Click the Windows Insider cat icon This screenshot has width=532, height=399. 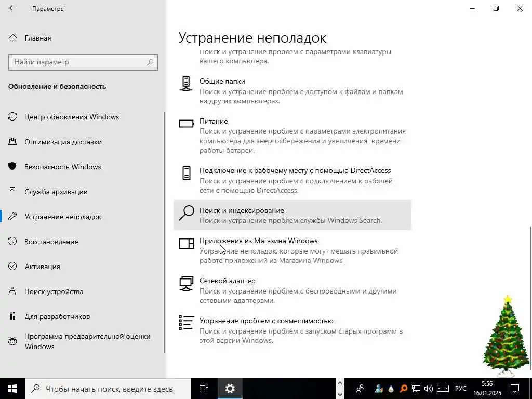click(x=12, y=341)
